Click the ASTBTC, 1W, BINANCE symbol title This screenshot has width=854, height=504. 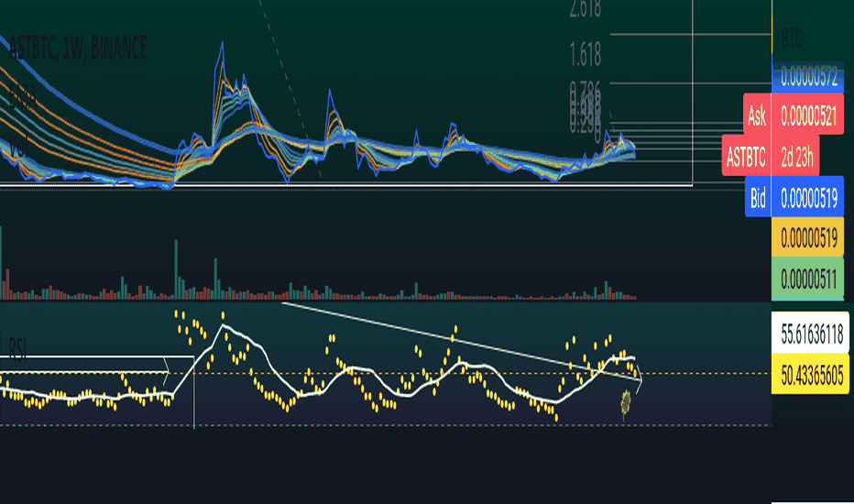(78, 48)
